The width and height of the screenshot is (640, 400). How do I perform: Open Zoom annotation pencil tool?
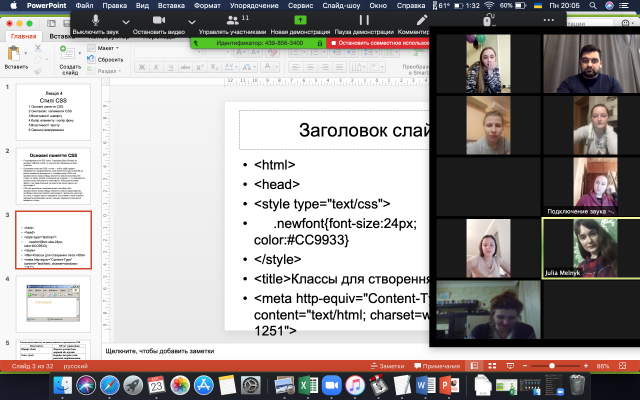pos(422,20)
